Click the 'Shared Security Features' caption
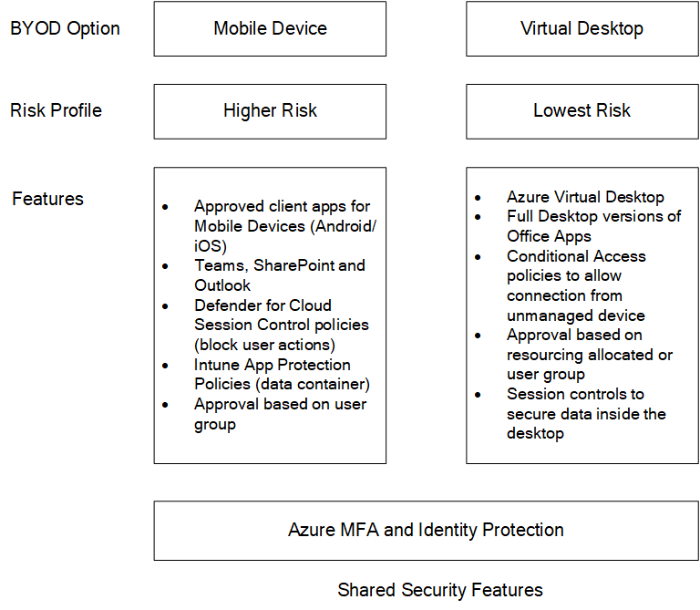Viewport: 700px width, 610px height. click(440, 590)
